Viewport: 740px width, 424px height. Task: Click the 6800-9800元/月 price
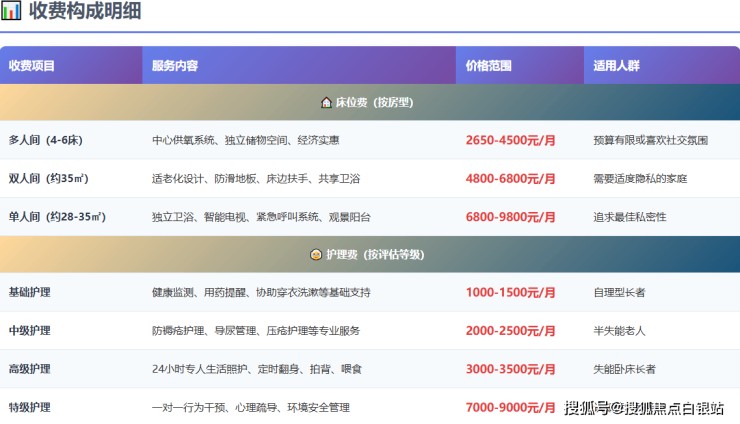[x=510, y=216]
